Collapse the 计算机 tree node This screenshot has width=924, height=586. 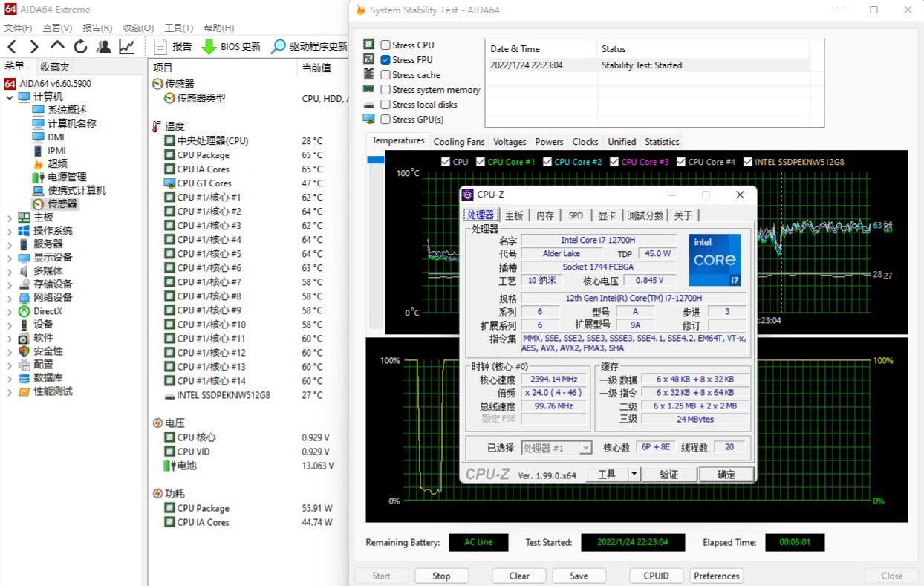10,97
